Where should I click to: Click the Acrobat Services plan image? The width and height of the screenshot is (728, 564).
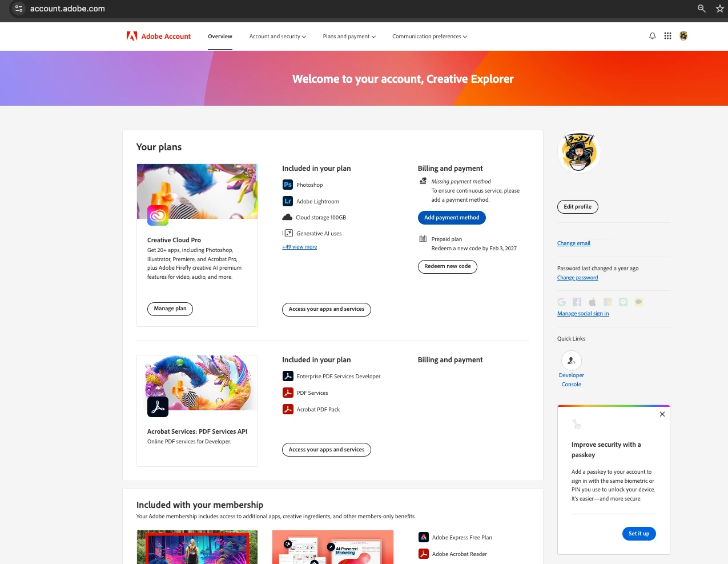click(197, 383)
